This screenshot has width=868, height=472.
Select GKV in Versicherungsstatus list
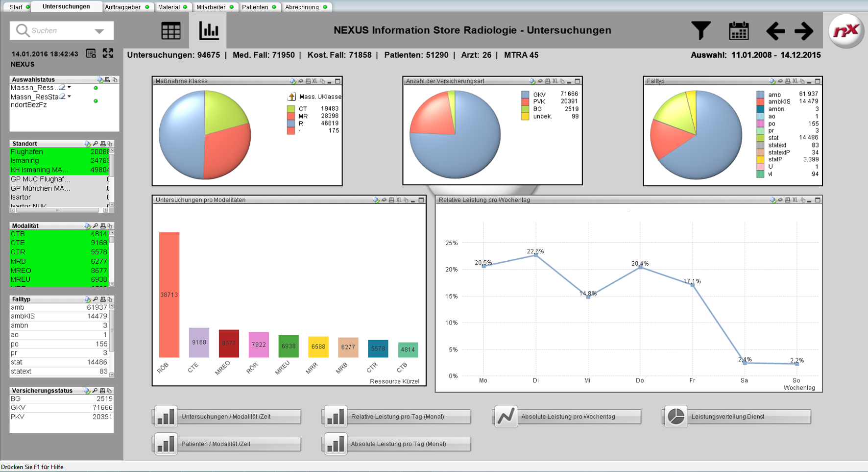coord(61,408)
